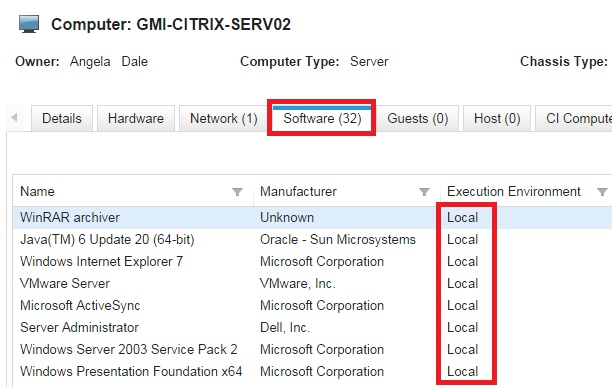Click the Chassis Type label

564,62
